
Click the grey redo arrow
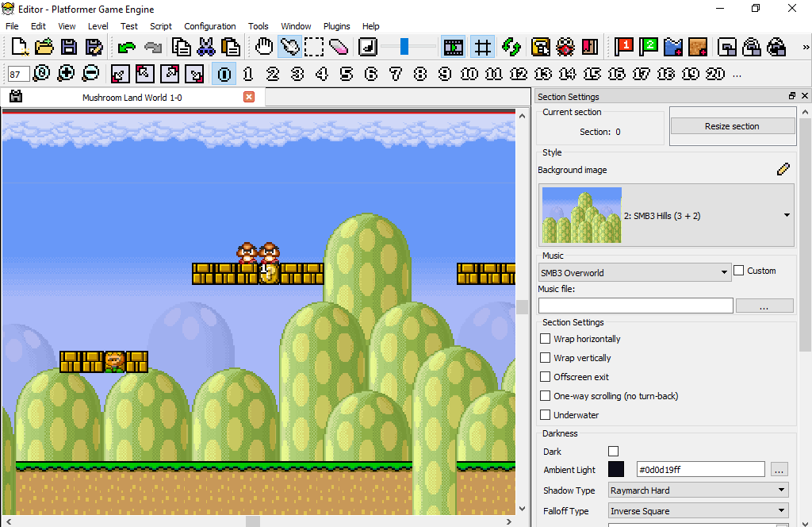pyautogui.click(x=153, y=47)
